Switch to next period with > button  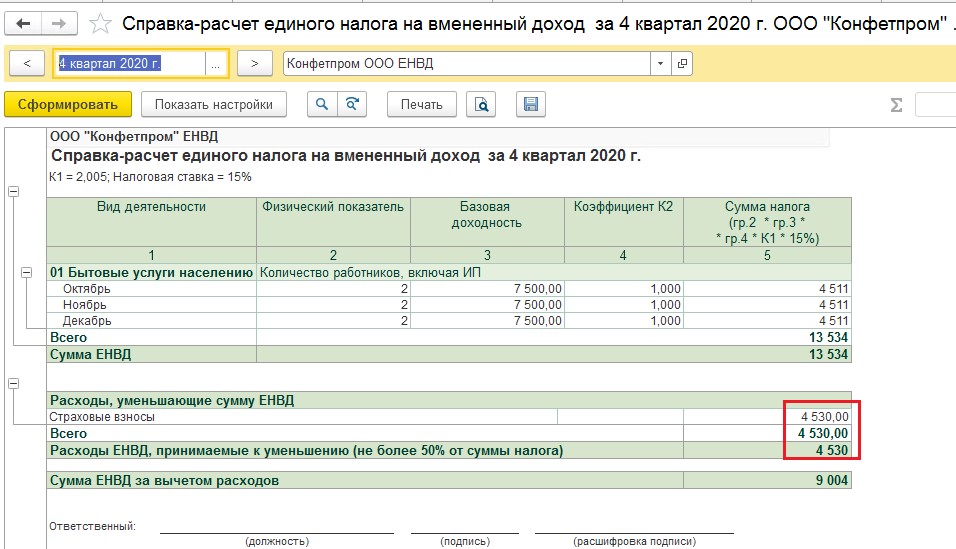pyautogui.click(x=254, y=63)
